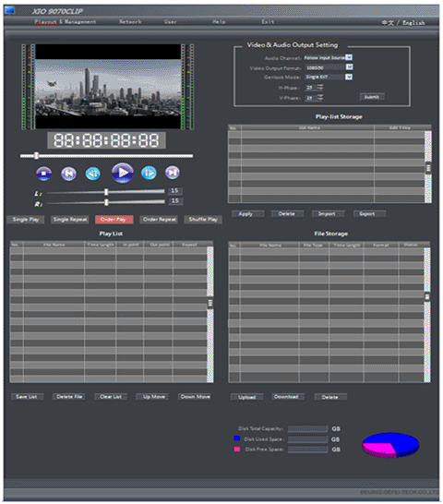
Task: Click the H-Phase value field
Action: click(x=311, y=87)
